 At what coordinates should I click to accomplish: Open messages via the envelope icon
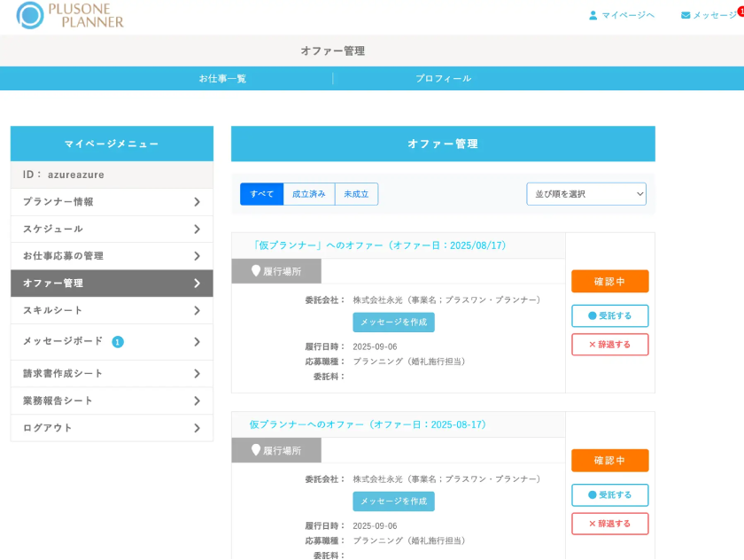[x=686, y=15]
